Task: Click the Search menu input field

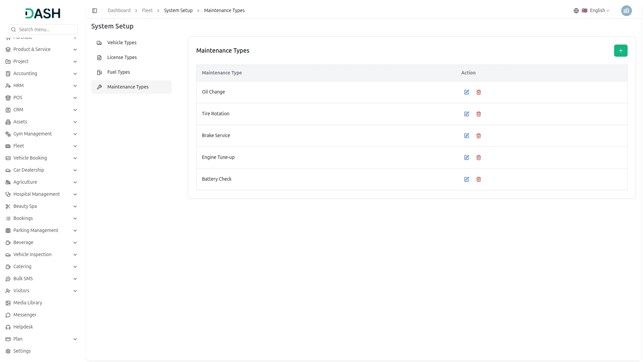Action: (x=43, y=29)
